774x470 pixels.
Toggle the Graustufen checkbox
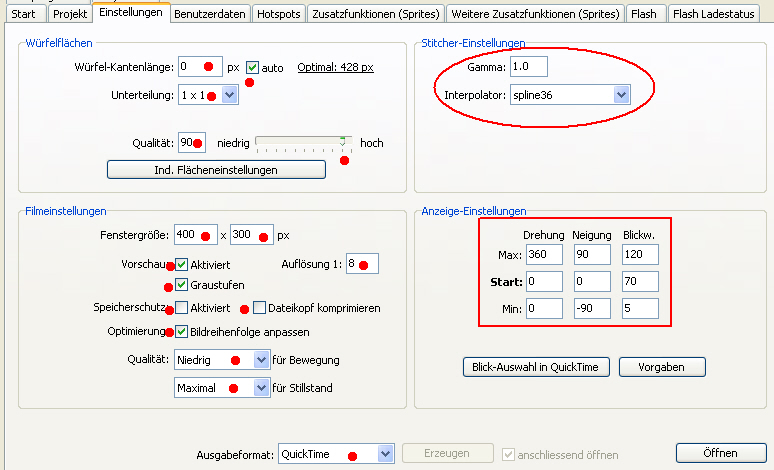[x=181, y=285]
